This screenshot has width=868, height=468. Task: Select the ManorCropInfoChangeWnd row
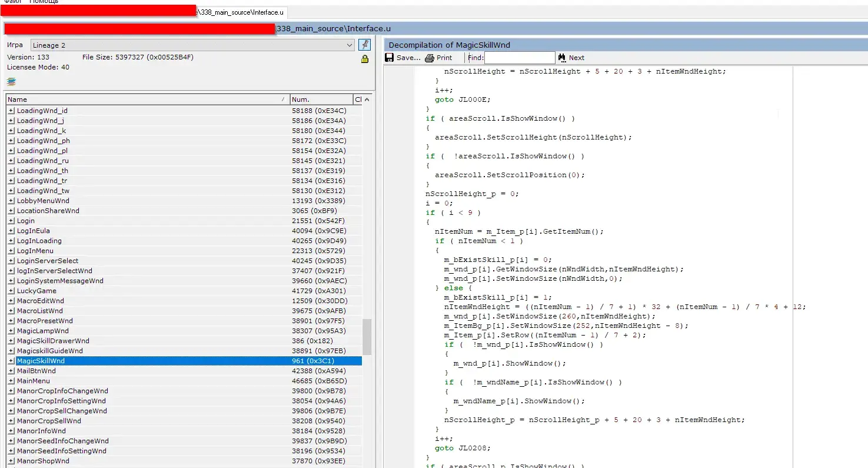[184, 391]
